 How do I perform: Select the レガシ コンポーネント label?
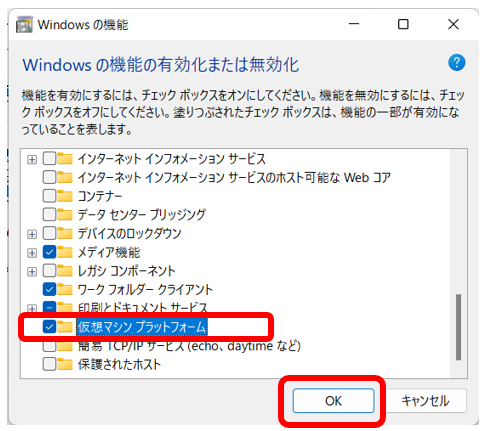tap(126, 271)
